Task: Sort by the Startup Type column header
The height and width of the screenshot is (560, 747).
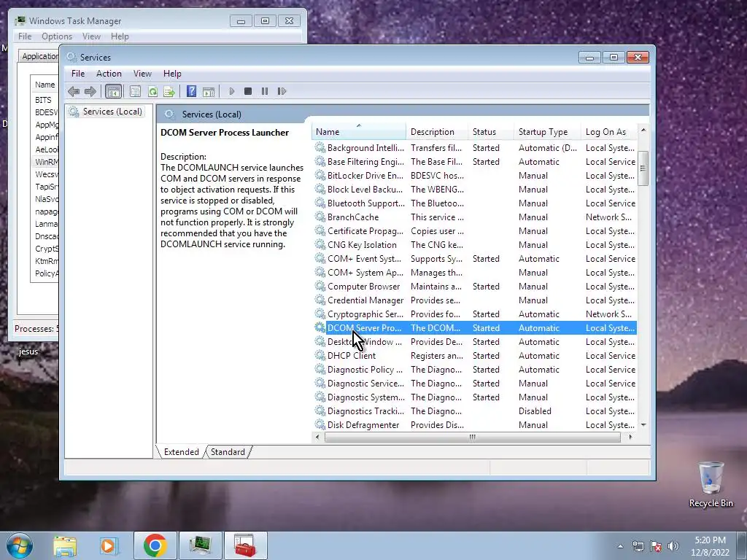Action: pyautogui.click(x=547, y=132)
